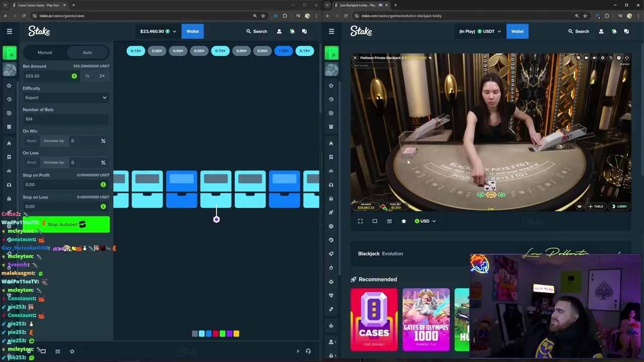Click bet-amount currency coin icon in Cases
This screenshot has width=644, height=362.
(74, 76)
